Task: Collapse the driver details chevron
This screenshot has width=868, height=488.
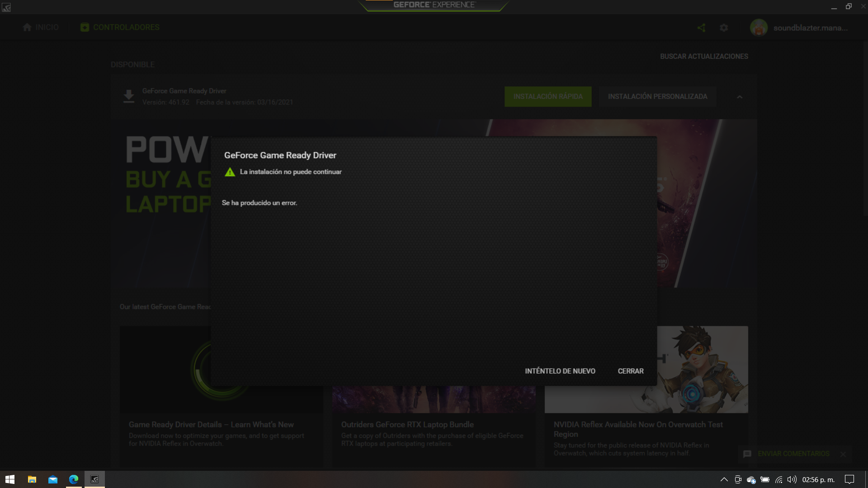Action: pyautogui.click(x=740, y=97)
